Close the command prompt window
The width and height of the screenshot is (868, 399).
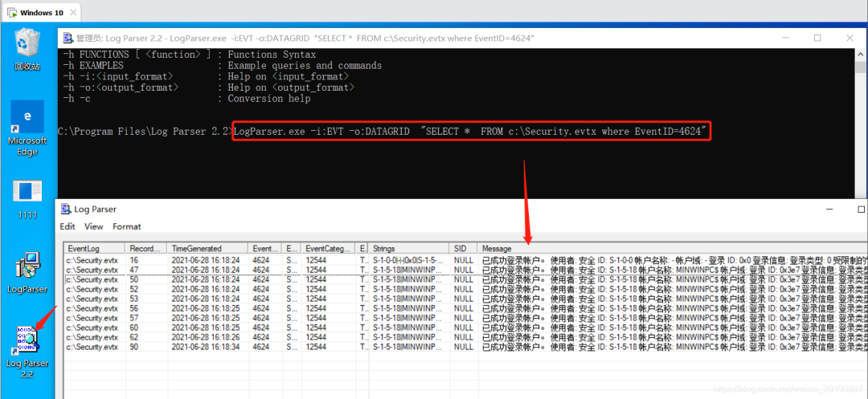click(850, 38)
